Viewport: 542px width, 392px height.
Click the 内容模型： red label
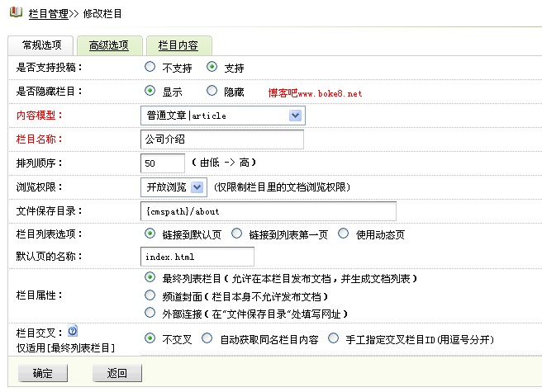pyautogui.click(x=39, y=115)
